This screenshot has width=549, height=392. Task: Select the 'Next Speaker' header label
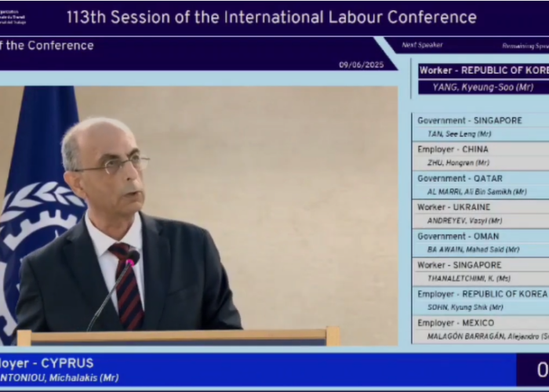(422, 45)
